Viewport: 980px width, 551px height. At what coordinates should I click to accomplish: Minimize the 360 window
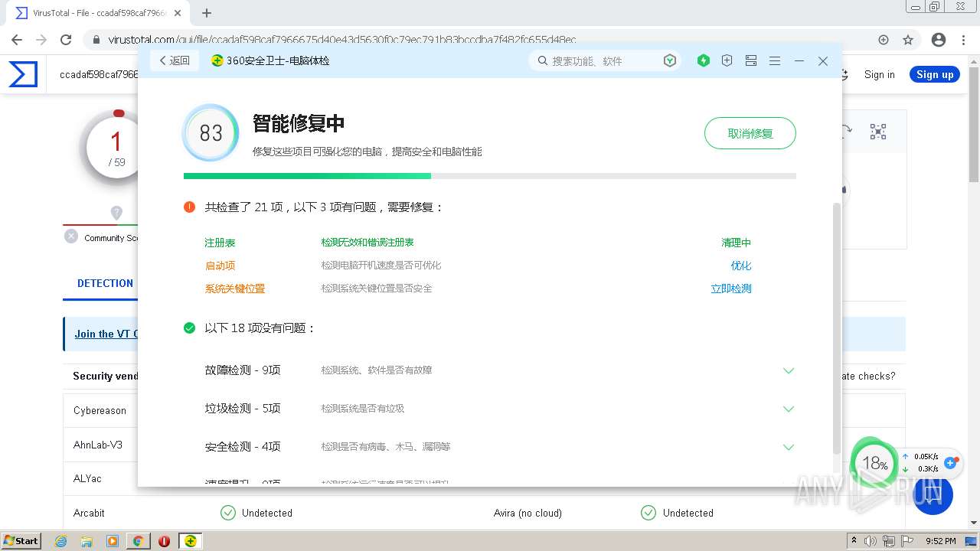[x=799, y=60]
